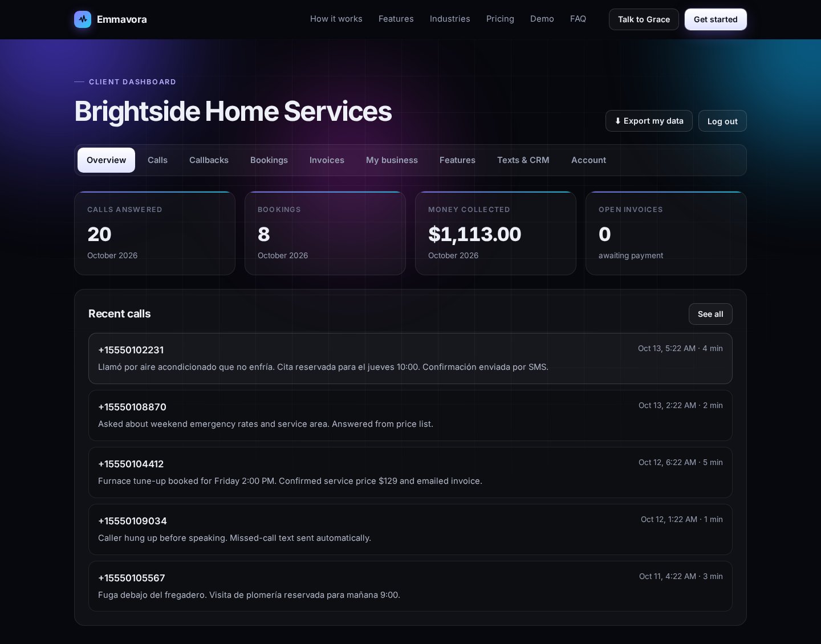Open the call from +15550109034
The width and height of the screenshot is (821, 644).
[x=410, y=529]
